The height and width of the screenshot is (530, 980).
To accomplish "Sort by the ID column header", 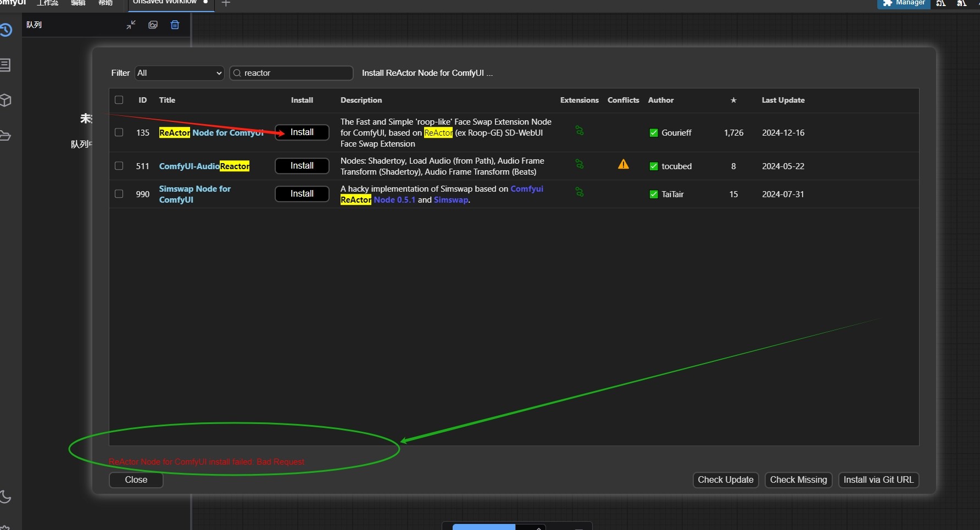I will [143, 100].
